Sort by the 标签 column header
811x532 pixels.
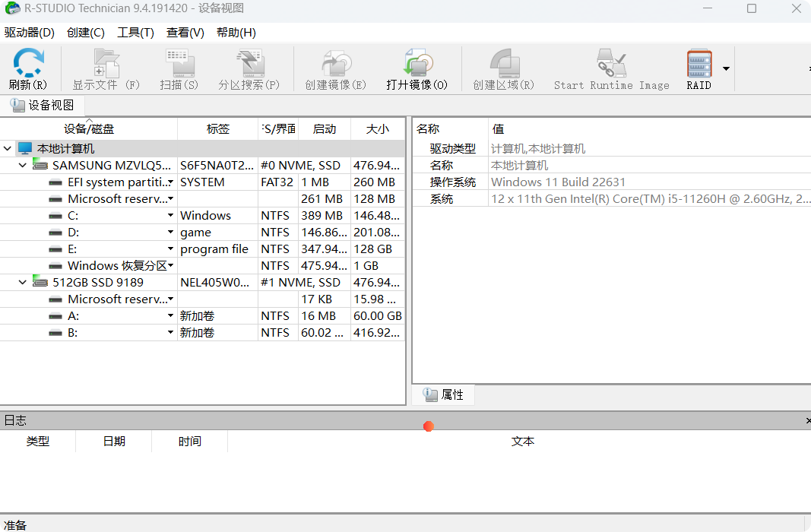[217, 128]
